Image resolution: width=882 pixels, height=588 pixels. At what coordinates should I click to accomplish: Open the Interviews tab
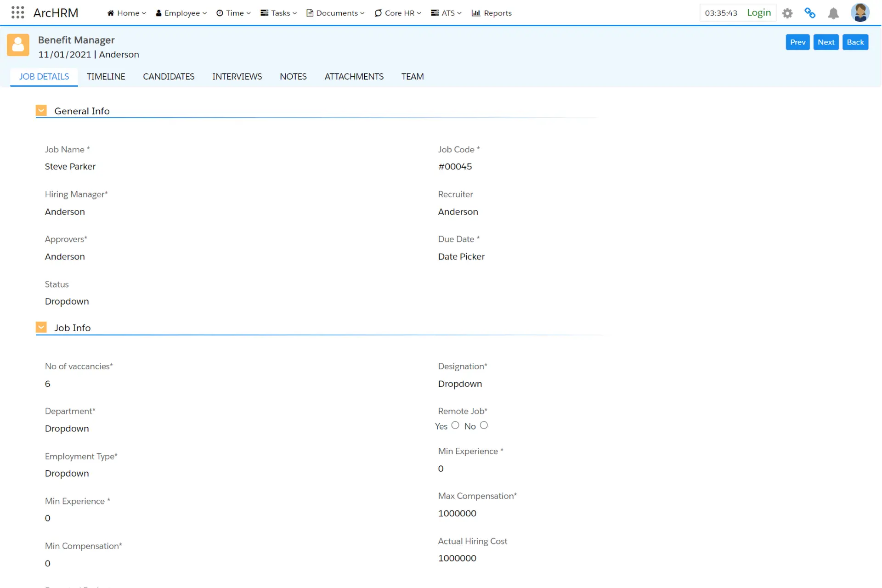click(237, 77)
